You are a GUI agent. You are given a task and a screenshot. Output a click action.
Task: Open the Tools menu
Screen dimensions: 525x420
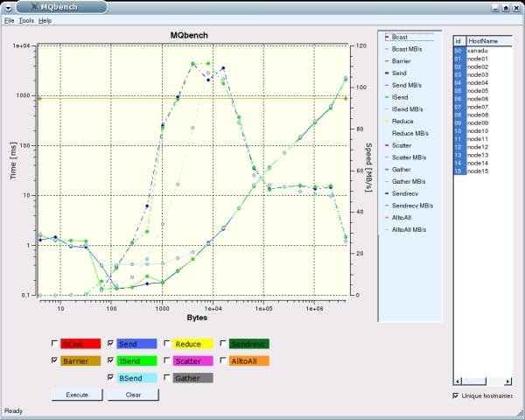pos(26,20)
